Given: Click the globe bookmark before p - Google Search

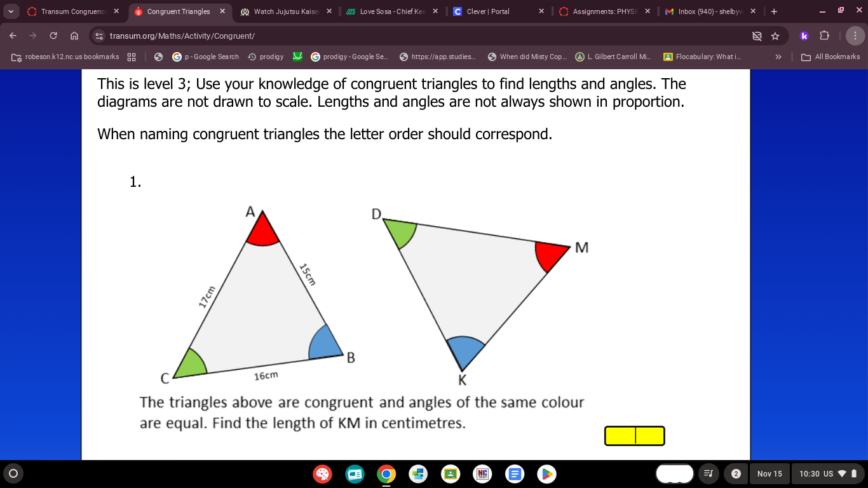Looking at the screenshot, I should 158,57.
